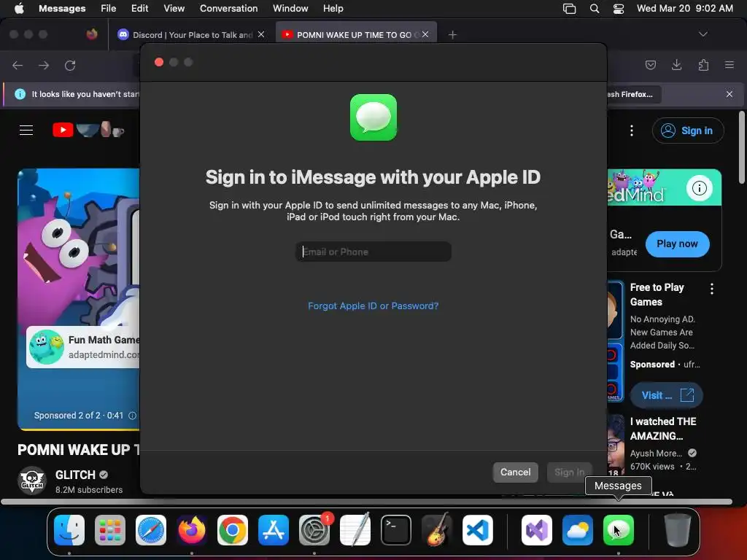Open Visual Studio Code from Dock

point(478,529)
